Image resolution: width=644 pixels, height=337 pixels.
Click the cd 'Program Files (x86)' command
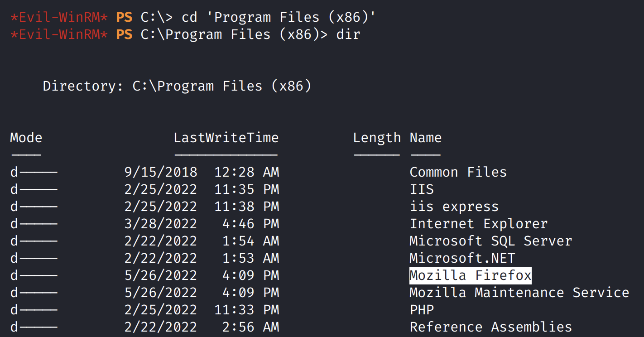279,17
